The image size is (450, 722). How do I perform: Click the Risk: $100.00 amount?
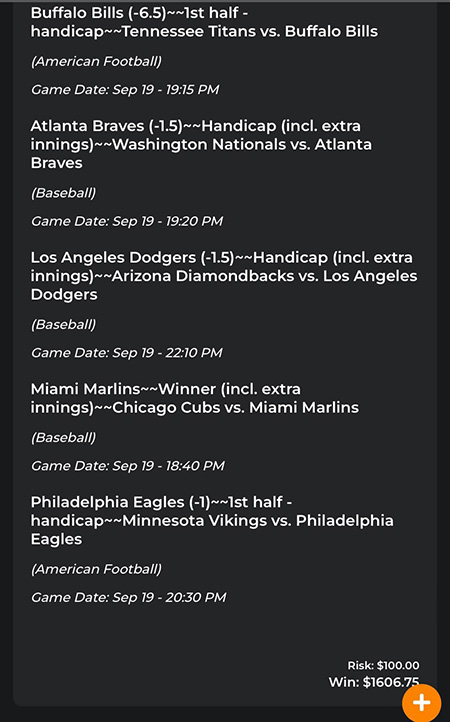(x=383, y=665)
